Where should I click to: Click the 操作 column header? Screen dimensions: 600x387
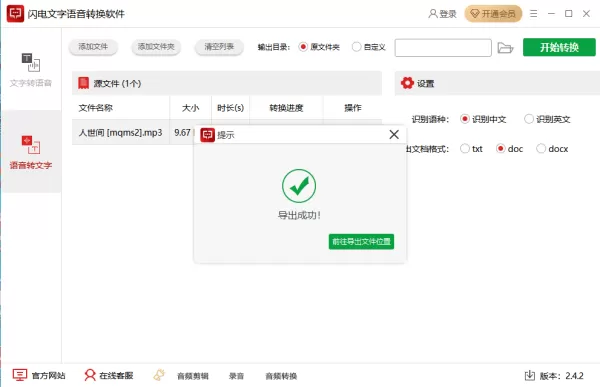(x=352, y=108)
